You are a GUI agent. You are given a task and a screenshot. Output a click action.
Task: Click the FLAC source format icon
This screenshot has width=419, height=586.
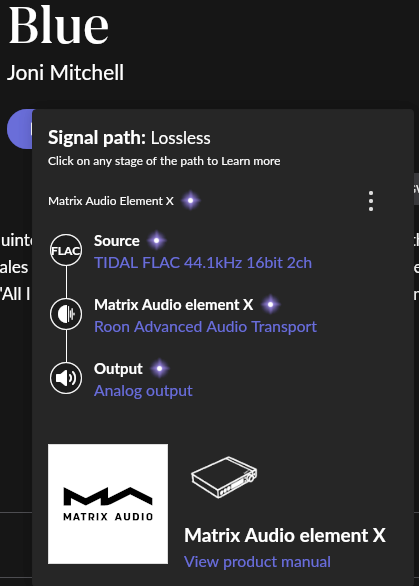coord(66,250)
